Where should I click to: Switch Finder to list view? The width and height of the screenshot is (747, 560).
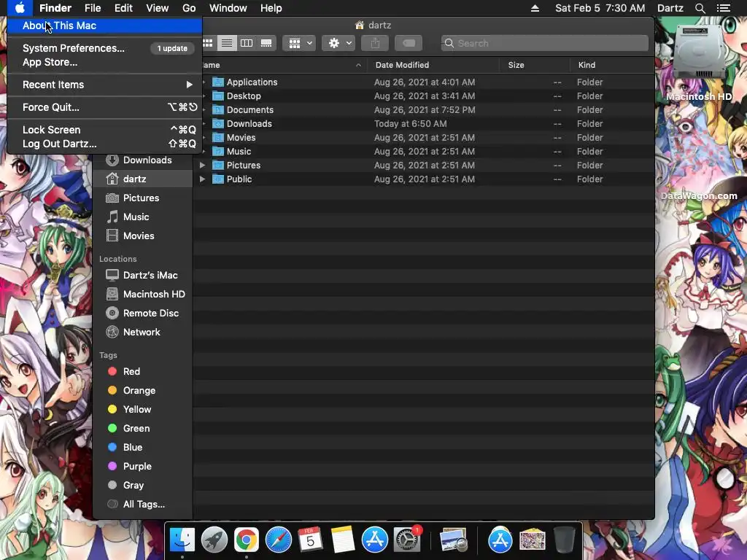[227, 43]
